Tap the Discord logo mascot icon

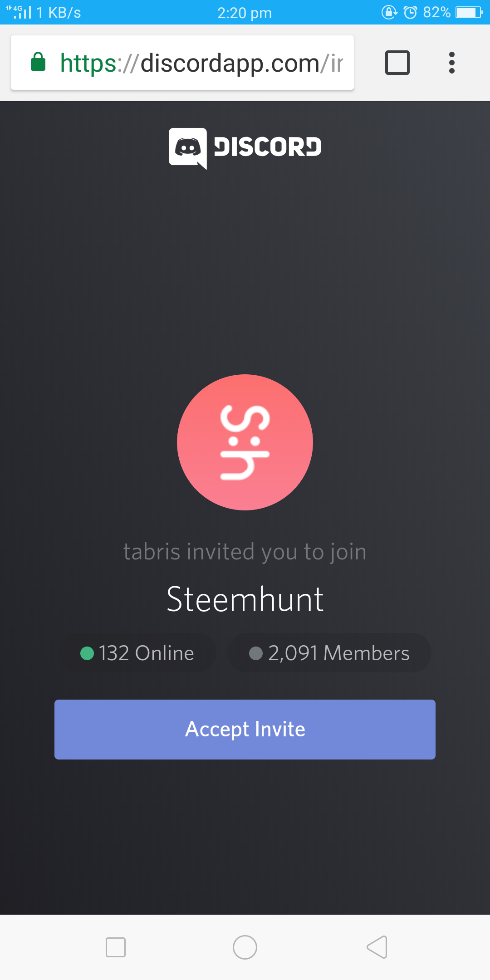pos(188,148)
